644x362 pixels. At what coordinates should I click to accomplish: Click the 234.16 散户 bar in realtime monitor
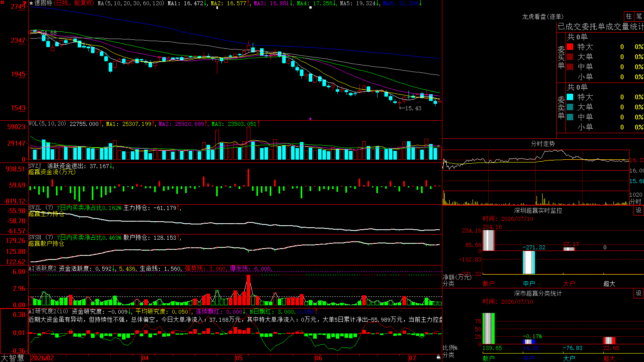coord(488,240)
